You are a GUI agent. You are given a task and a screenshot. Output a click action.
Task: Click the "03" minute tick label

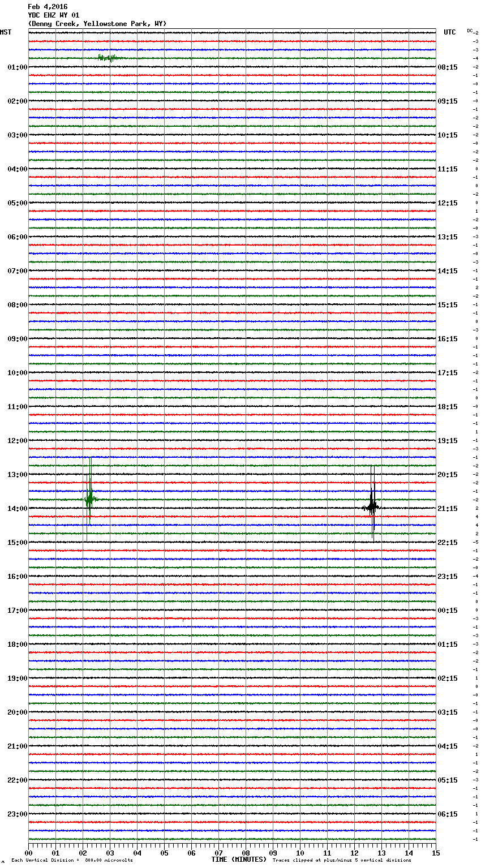pyautogui.click(x=110, y=853)
